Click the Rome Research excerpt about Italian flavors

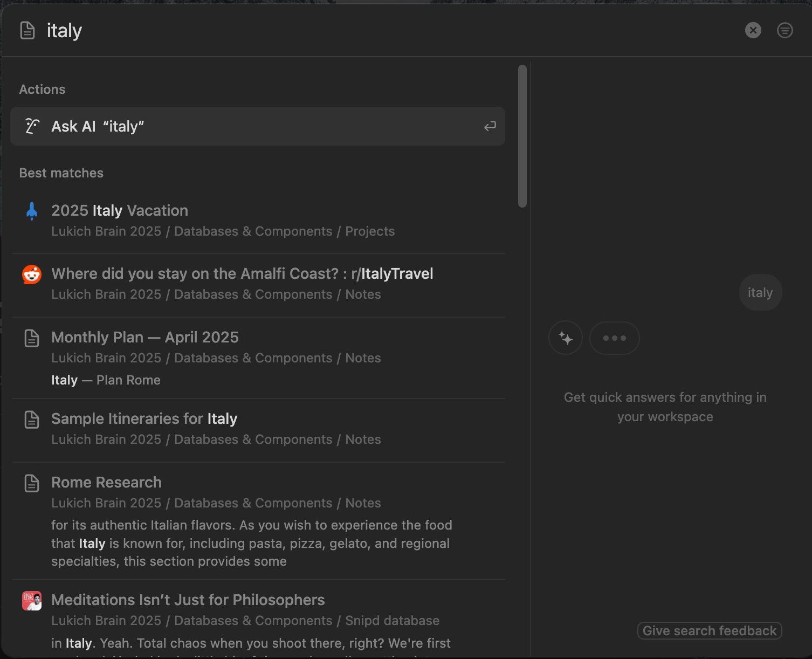pos(252,543)
